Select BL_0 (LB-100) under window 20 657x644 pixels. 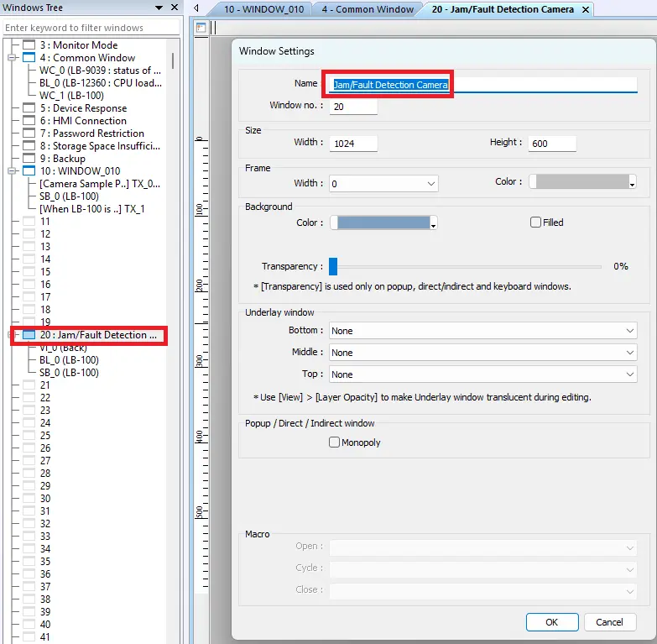coord(69,359)
